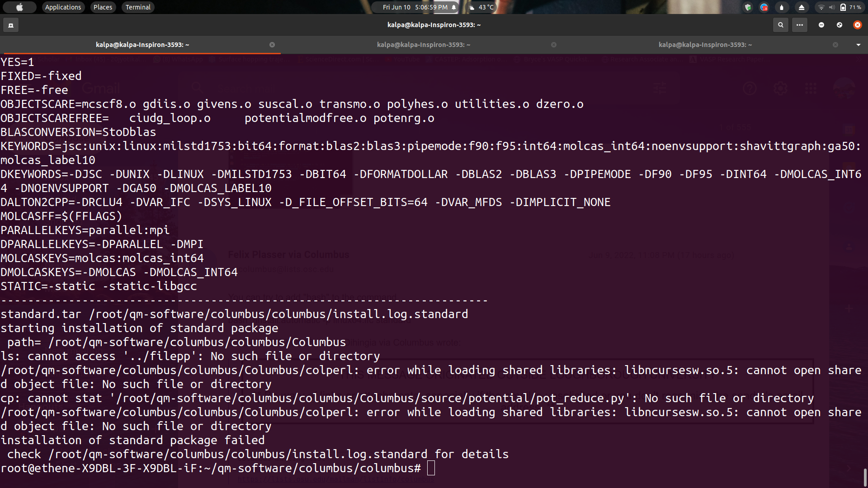This screenshot has width=868, height=488.
Task: Click the line 'MOLCASFF=$(FFLAGS)'
Action: 61,216
